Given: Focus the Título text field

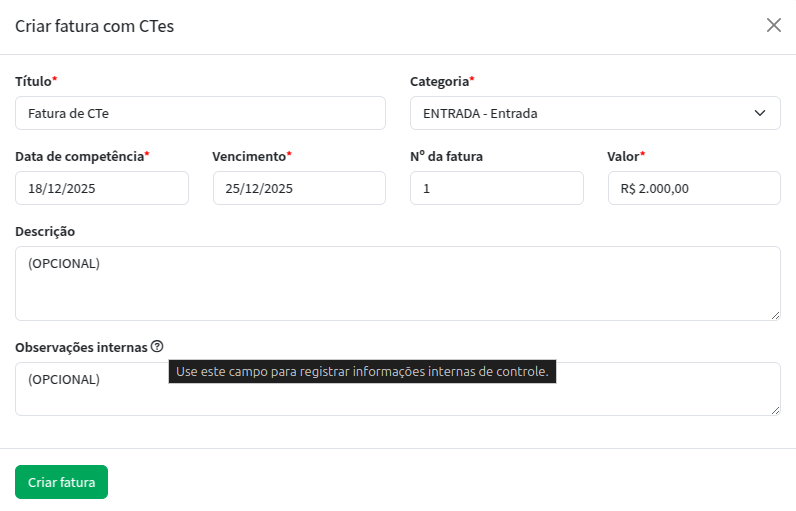Looking at the screenshot, I should click(x=200, y=113).
